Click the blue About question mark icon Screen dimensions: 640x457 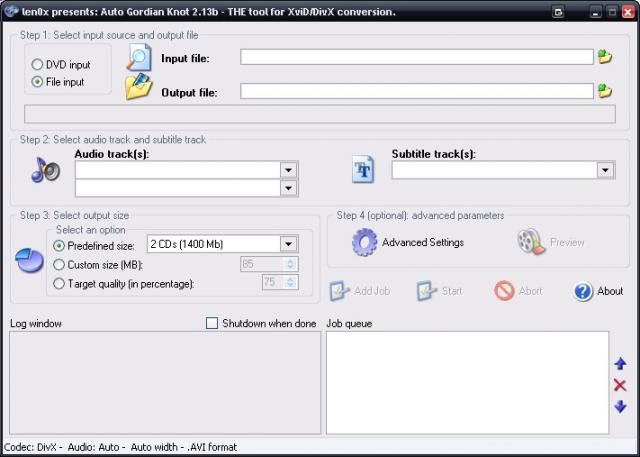[x=583, y=291]
